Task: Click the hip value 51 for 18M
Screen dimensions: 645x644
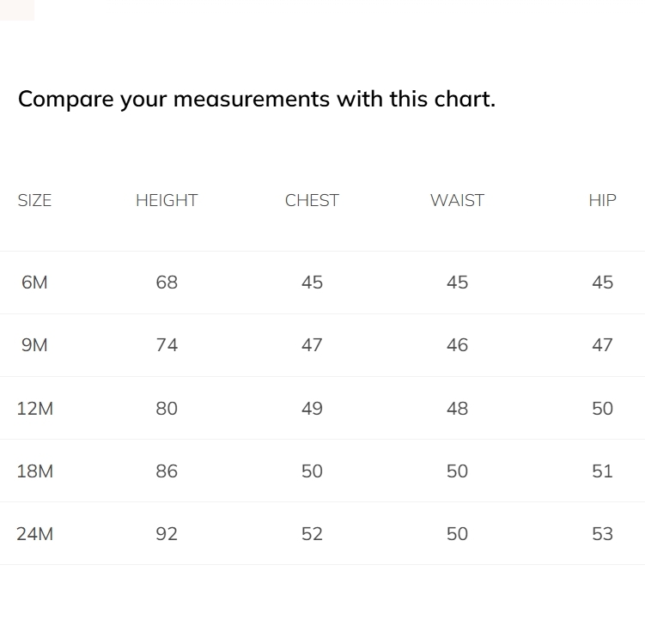Action: [x=602, y=471]
